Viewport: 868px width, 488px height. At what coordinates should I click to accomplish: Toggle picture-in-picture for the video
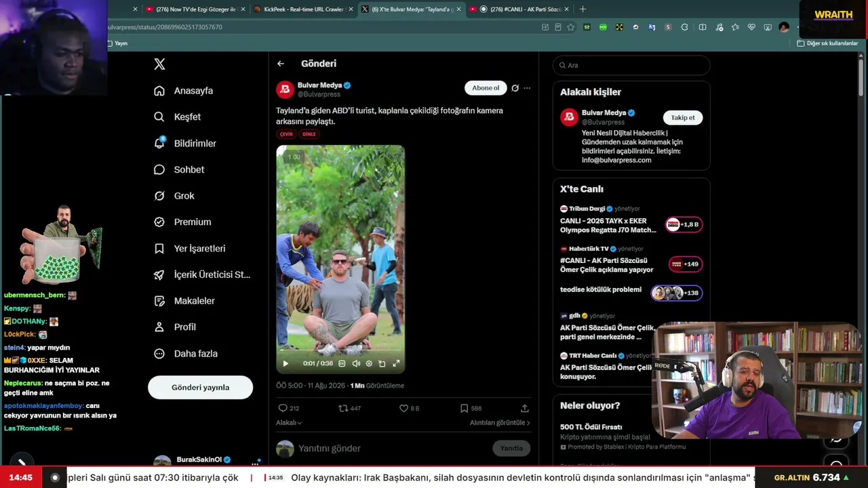pos(382,363)
